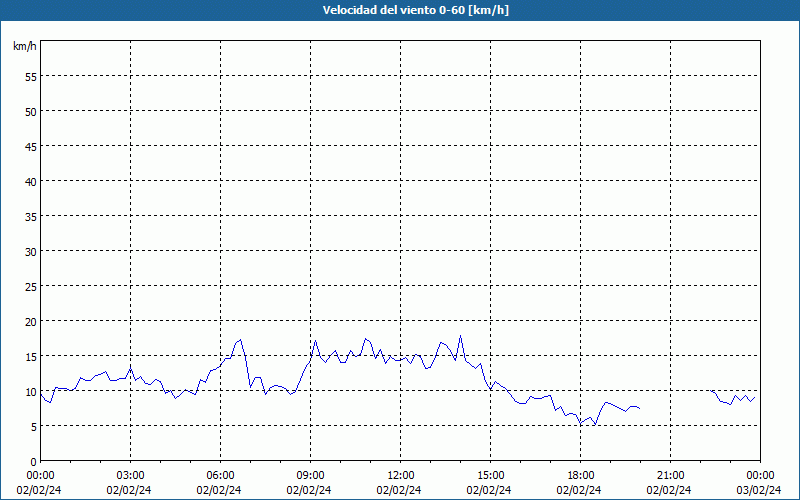Select the 09:00 time axis label
This screenshot has height=500, width=800.
pyautogui.click(x=311, y=476)
